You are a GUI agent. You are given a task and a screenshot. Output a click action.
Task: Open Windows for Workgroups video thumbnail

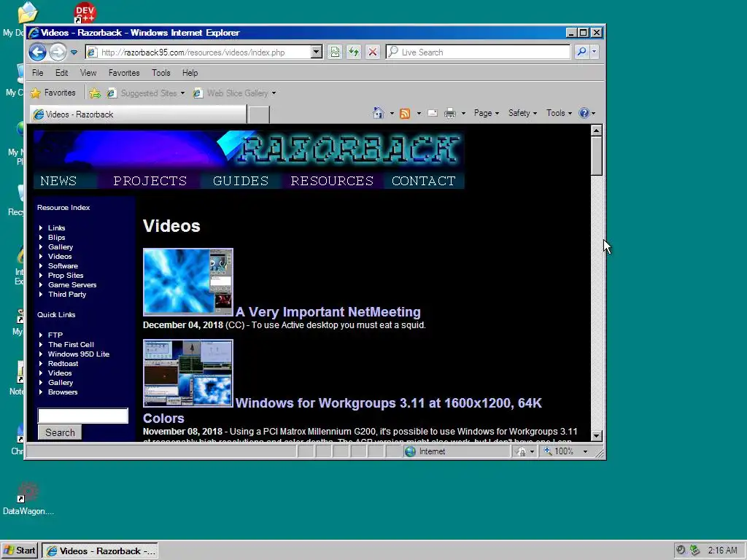(x=187, y=373)
